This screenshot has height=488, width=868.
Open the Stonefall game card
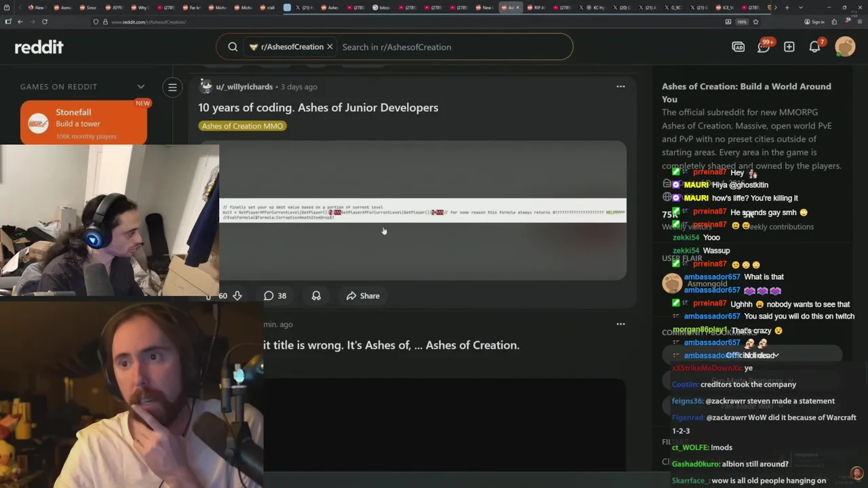(83, 123)
